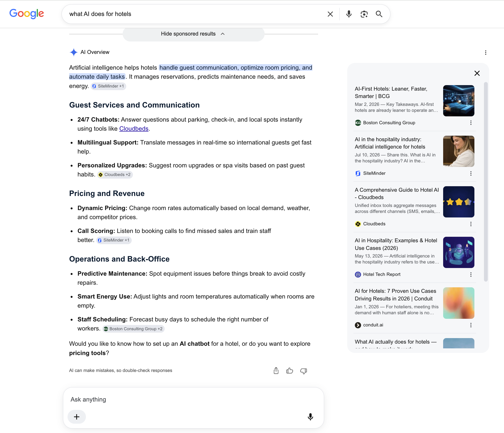The width and height of the screenshot is (504, 433).
Task: Click AI can make mistakes disclaimer
Action: (121, 370)
